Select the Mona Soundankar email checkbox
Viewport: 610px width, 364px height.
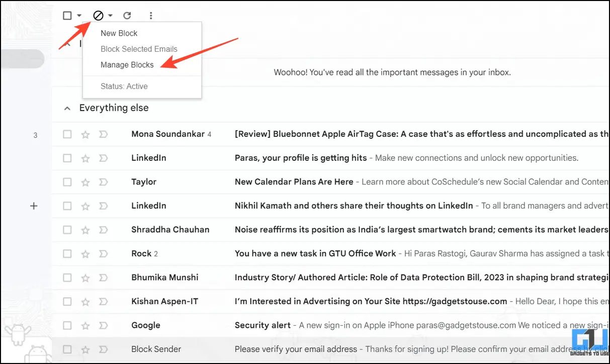[67, 134]
